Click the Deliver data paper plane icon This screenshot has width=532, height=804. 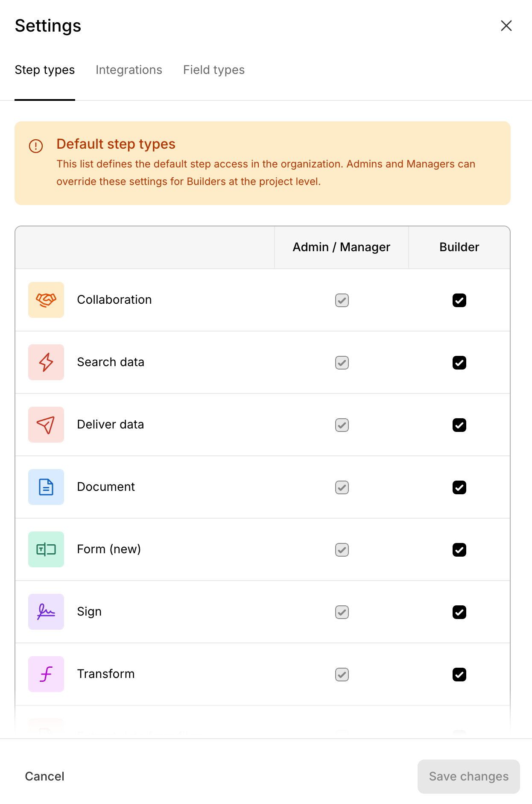pos(46,425)
